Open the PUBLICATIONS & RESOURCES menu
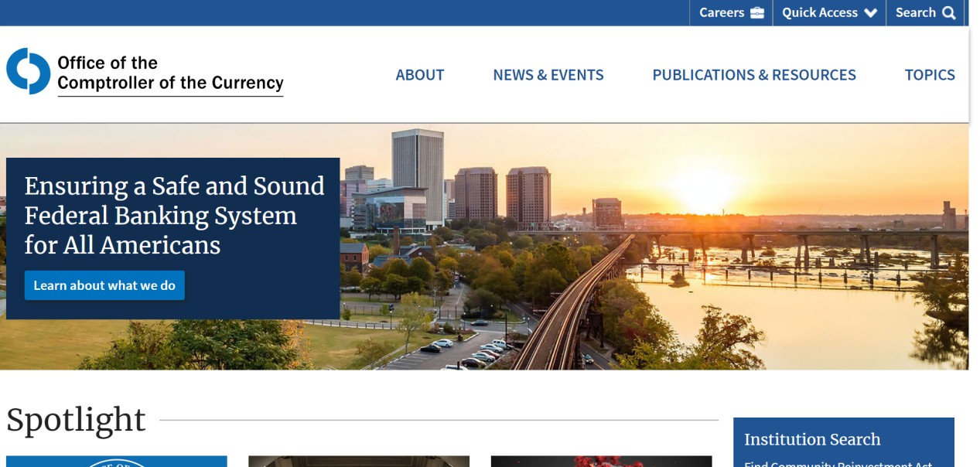Image resolution: width=980 pixels, height=467 pixels. [754, 75]
